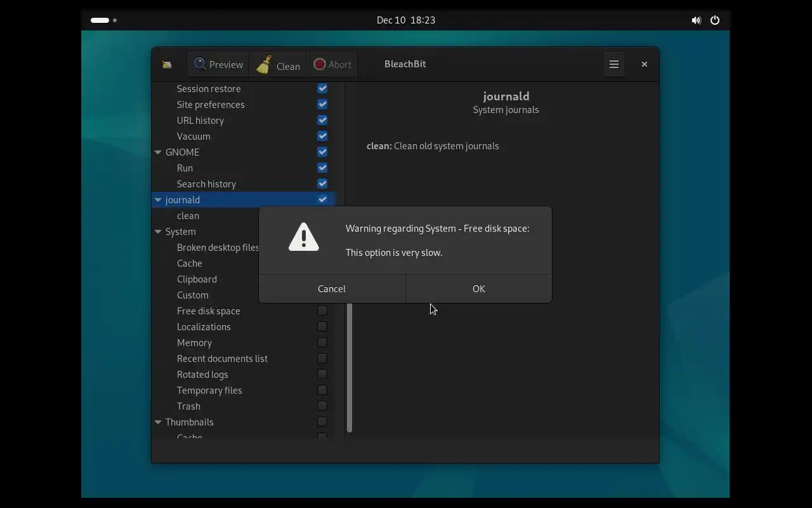Toggle the Thumbnails group checkbox
This screenshot has height=508, width=812.
coord(322,422)
